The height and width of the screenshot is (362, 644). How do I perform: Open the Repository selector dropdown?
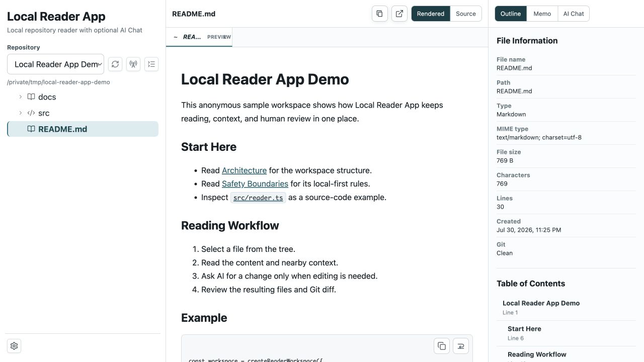tap(55, 64)
